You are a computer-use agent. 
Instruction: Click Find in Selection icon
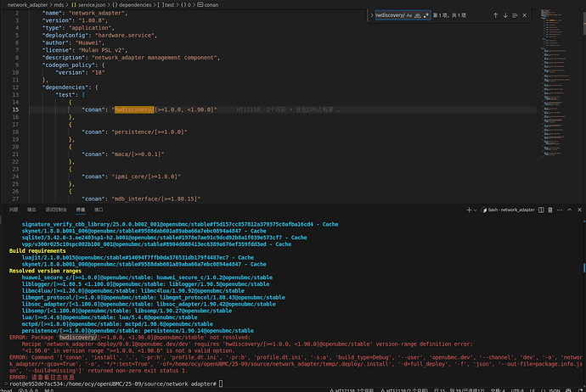pos(516,16)
